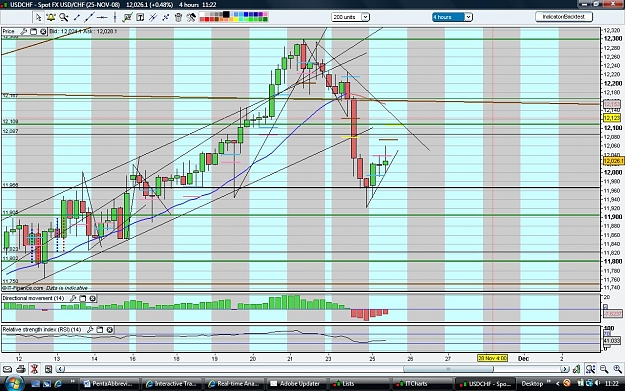Close the Relative strength index panel
Image resolution: width=625 pixels, height=391 pixels.
[x=110, y=330]
